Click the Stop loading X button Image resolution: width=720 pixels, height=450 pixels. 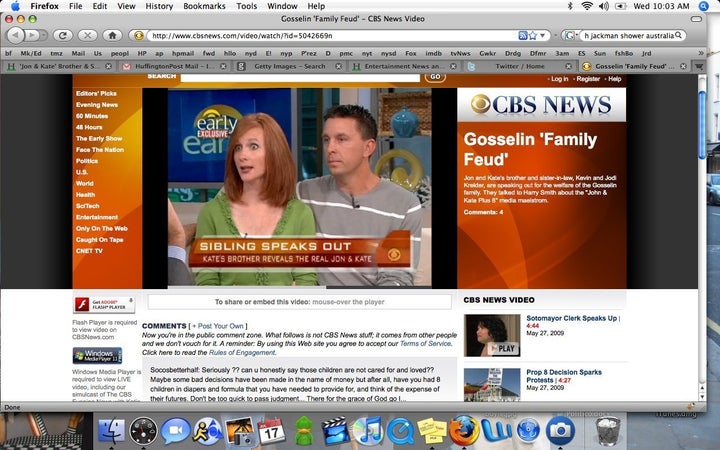pos(87,35)
